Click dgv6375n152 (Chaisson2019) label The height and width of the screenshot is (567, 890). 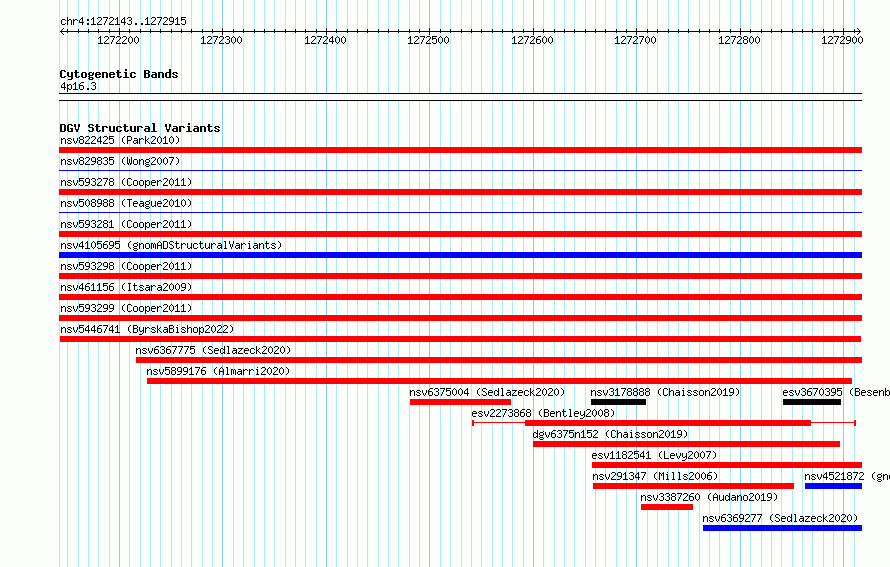coord(610,434)
